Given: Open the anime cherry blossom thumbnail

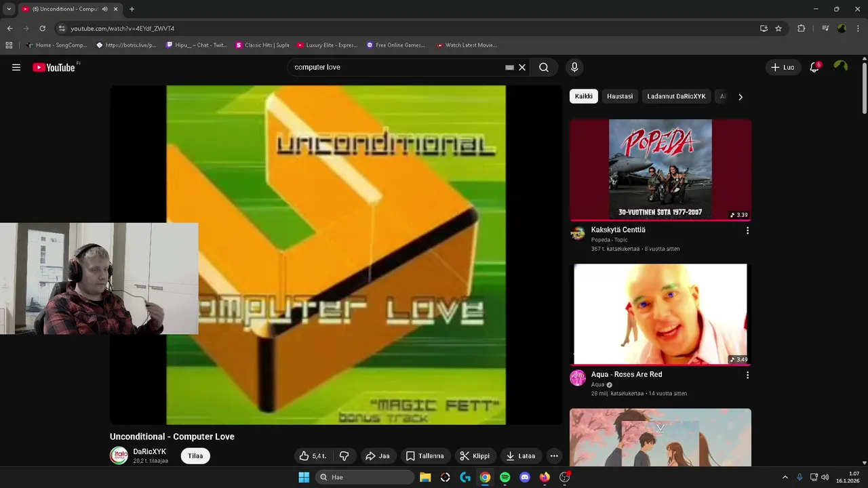Looking at the screenshot, I should click(660, 437).
